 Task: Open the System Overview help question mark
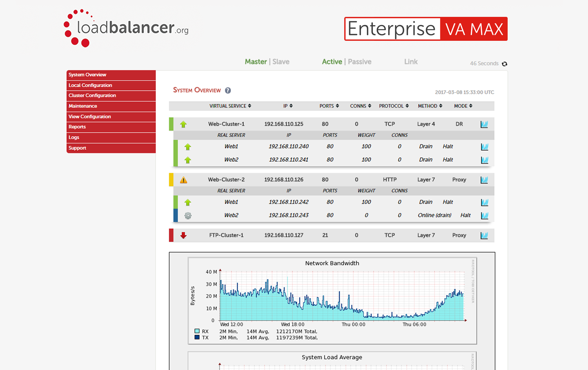pos(228,90)
